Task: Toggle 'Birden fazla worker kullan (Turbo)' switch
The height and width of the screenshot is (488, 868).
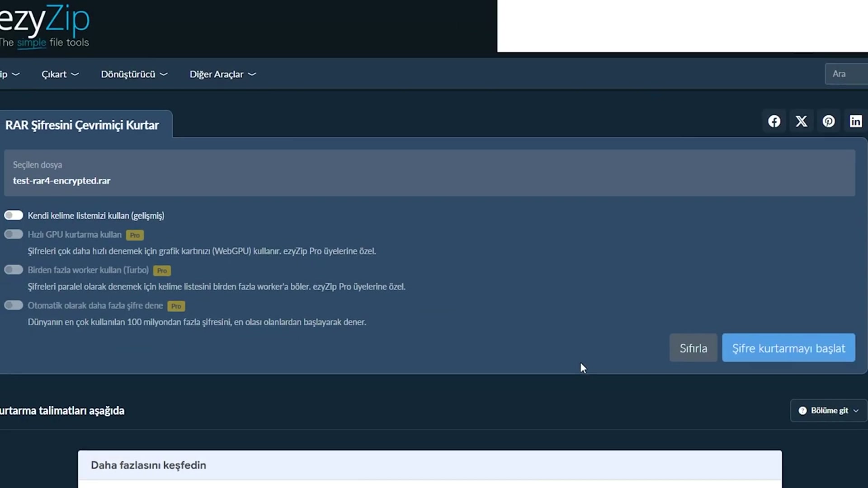Action: coord(14,270)
